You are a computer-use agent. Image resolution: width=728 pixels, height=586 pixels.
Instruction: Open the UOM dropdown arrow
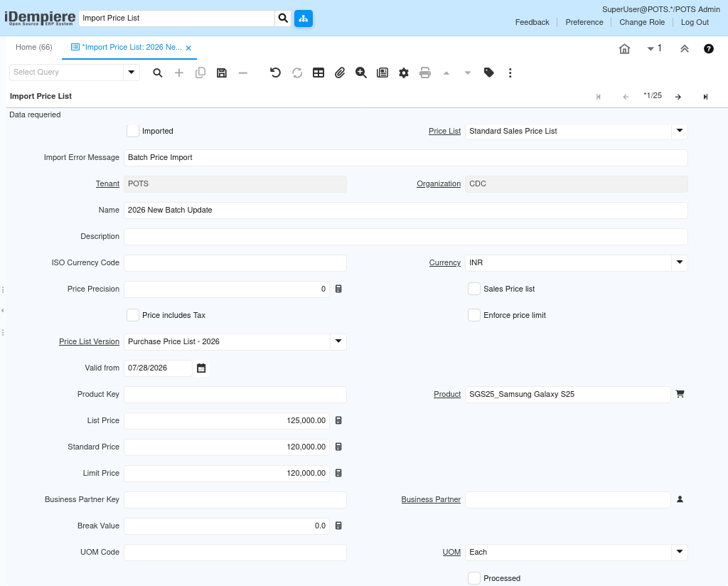pyautogui.click(x=680, y=552)
